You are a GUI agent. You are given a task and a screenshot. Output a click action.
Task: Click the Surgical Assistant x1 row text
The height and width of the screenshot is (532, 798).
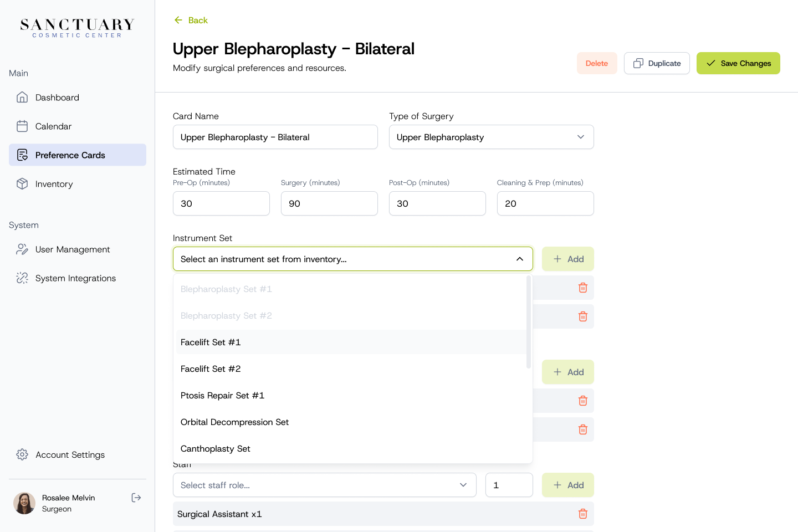coord(219,514)
